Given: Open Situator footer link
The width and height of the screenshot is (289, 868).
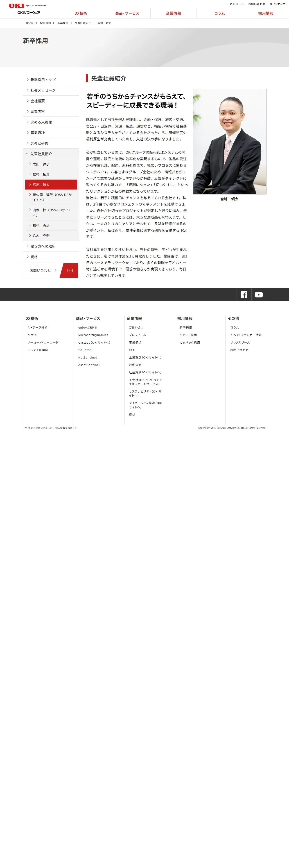Looking at the screenshot, I should pyautogui.click(x=85, y=350).
